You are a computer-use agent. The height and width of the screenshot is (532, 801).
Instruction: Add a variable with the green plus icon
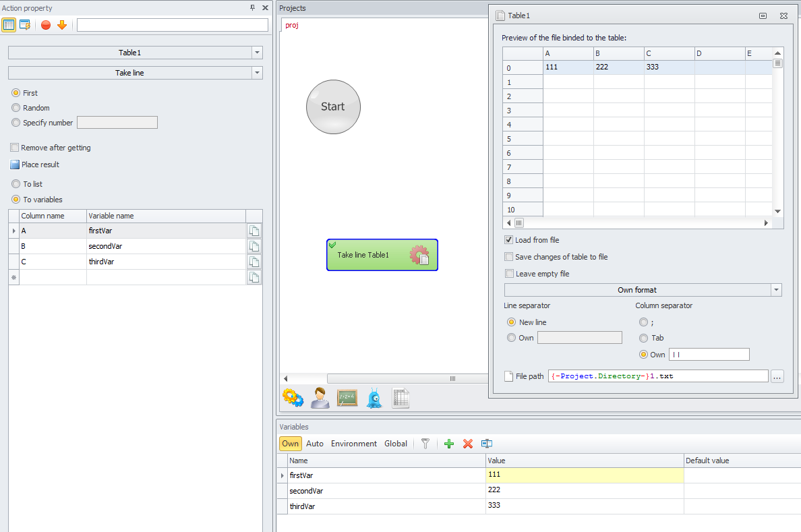point(449,444)
